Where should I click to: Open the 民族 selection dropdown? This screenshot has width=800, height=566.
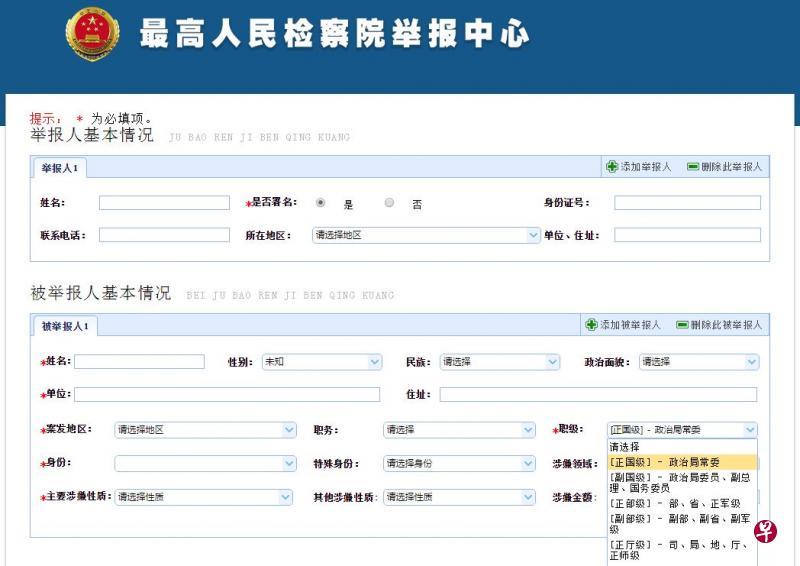tap(499, 362)
